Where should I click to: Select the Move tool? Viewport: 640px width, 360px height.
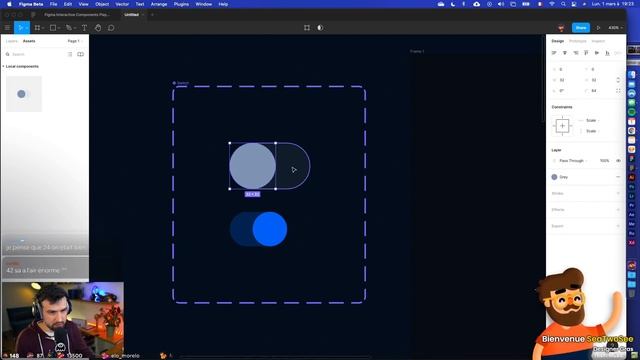point(20,28)
